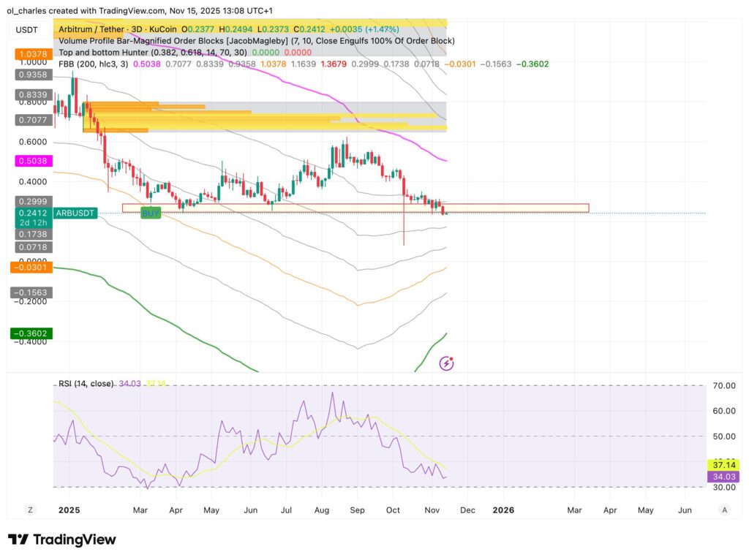Click the TradingView logo
The width and height of the screenshot is (749, 560).
62,540
